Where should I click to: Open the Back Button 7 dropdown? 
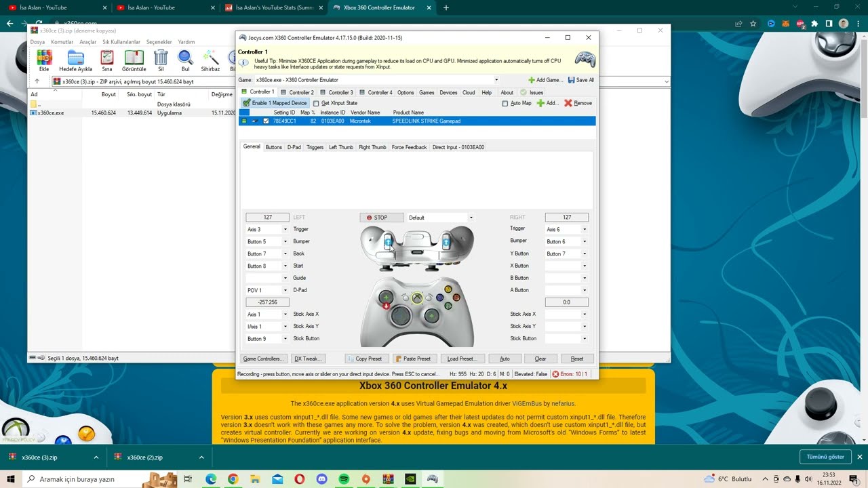[x=285, y=254]
